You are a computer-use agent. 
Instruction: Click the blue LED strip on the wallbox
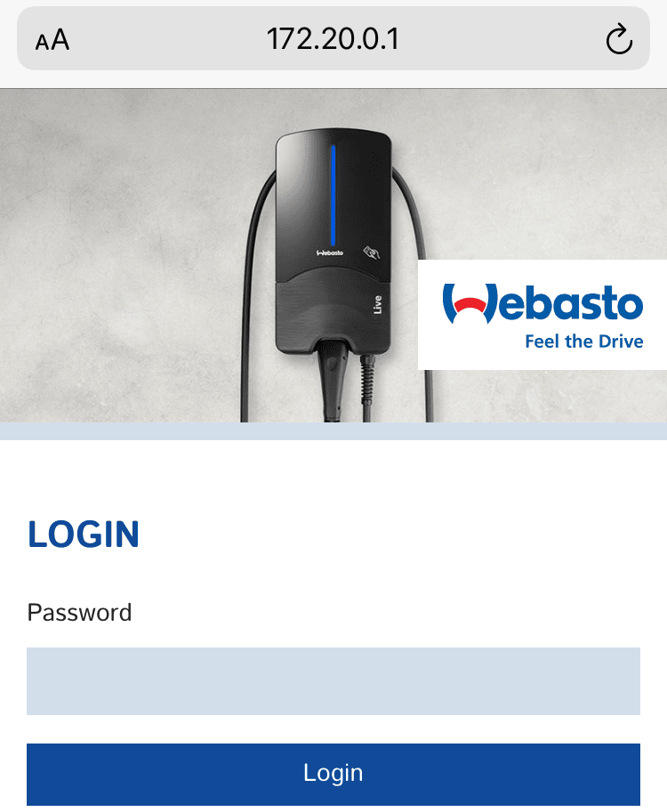333,196
